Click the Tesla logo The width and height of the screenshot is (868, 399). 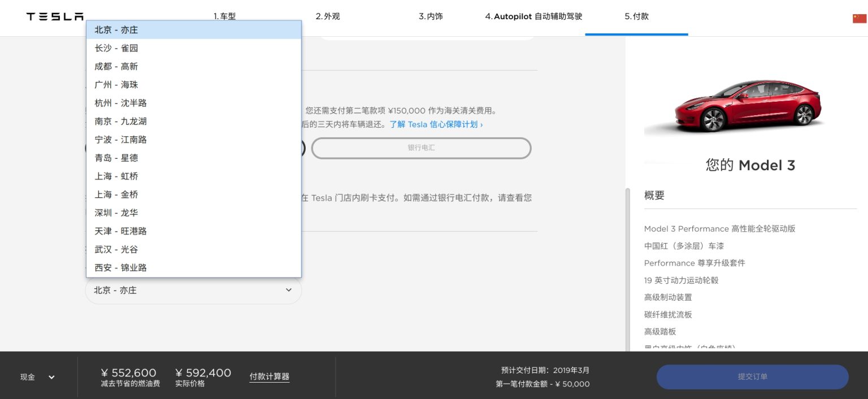[55, 17]
